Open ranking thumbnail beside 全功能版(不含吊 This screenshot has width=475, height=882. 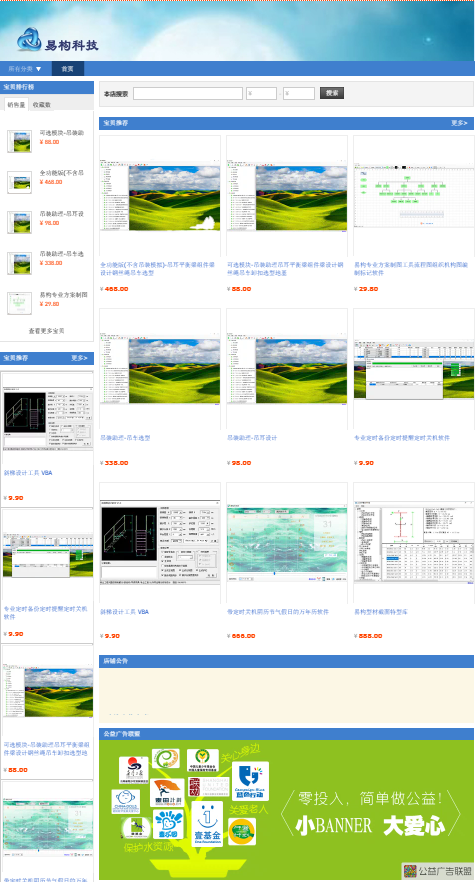point(19,182)
